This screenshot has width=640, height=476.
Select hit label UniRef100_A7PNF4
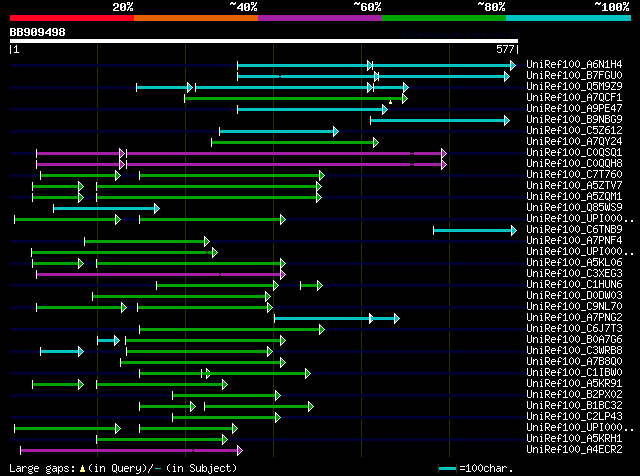click(574, 241)
